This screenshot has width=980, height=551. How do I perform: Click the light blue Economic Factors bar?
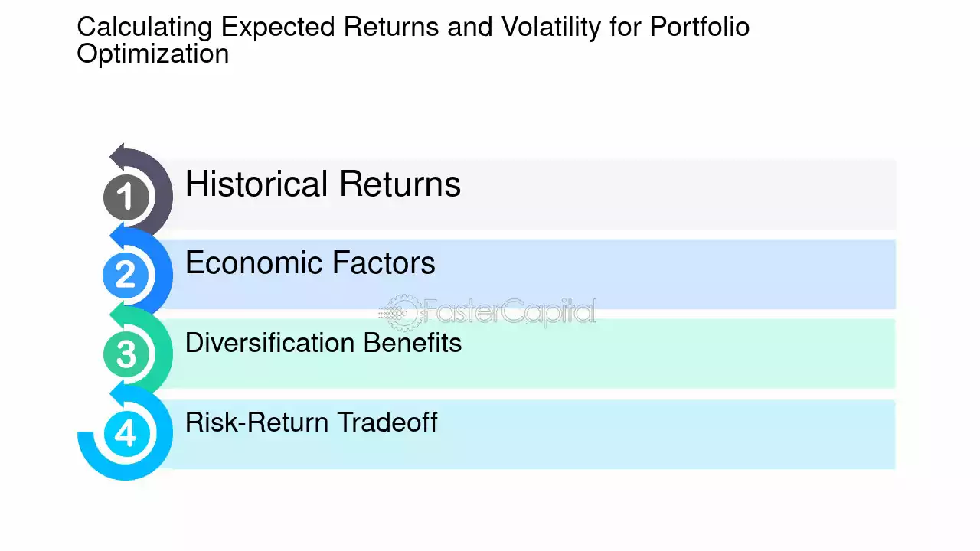coord(528,274)
